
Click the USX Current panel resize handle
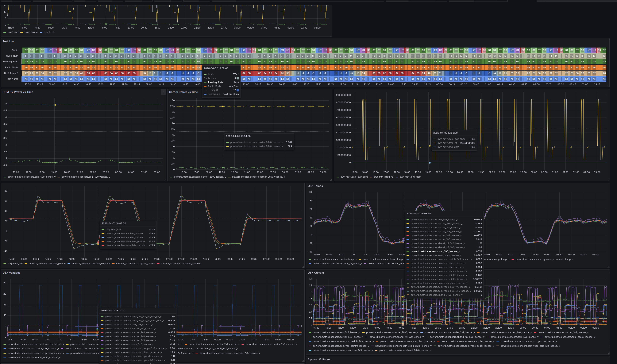coord(608,354)
